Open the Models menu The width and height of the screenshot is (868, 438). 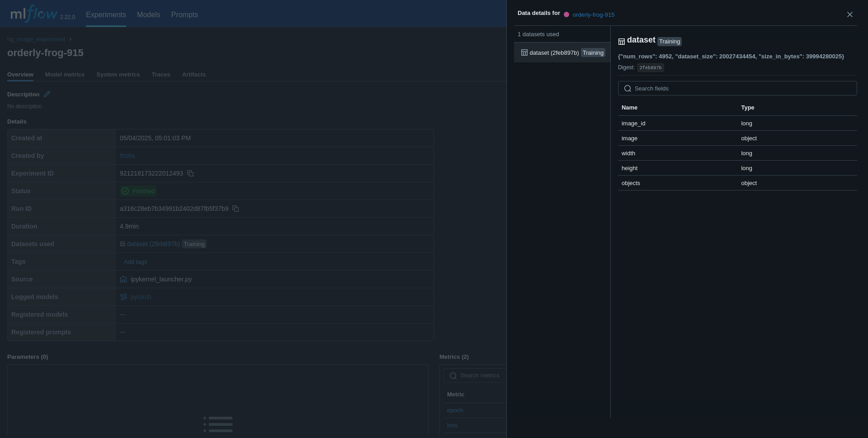[148, 15]
